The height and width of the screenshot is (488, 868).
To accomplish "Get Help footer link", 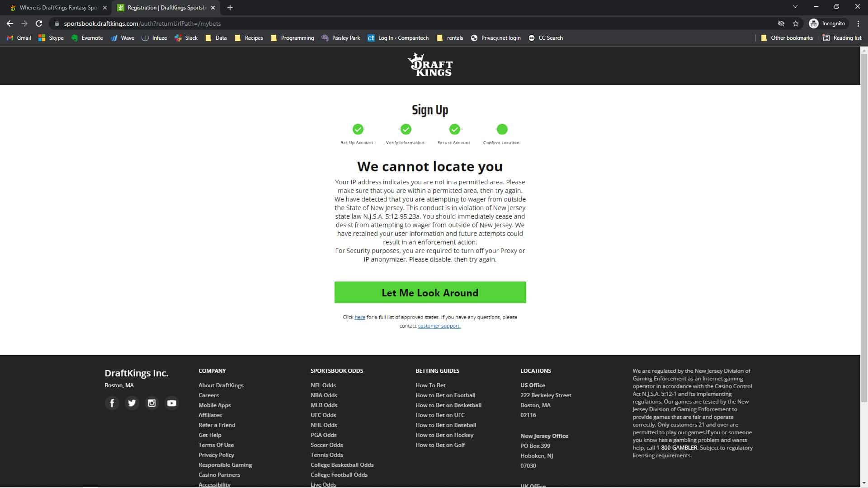I will click(210, 435).
